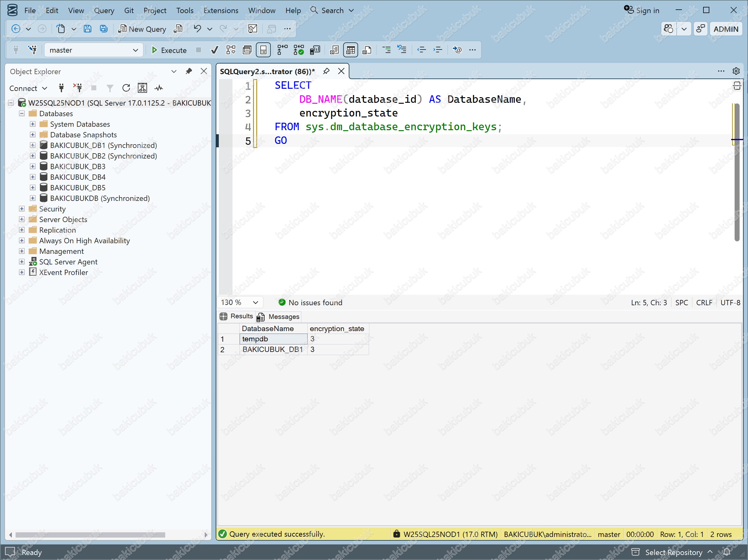Open the master database dropdown

coord(94,50)
